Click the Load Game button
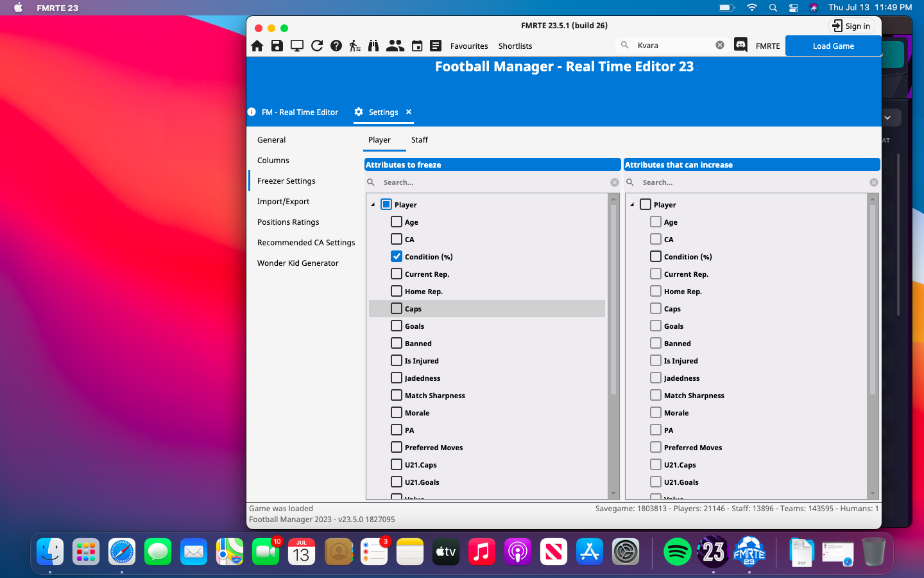Image resolution: width=924 pixels, height=578 pixels. click(x=833, y=46)
